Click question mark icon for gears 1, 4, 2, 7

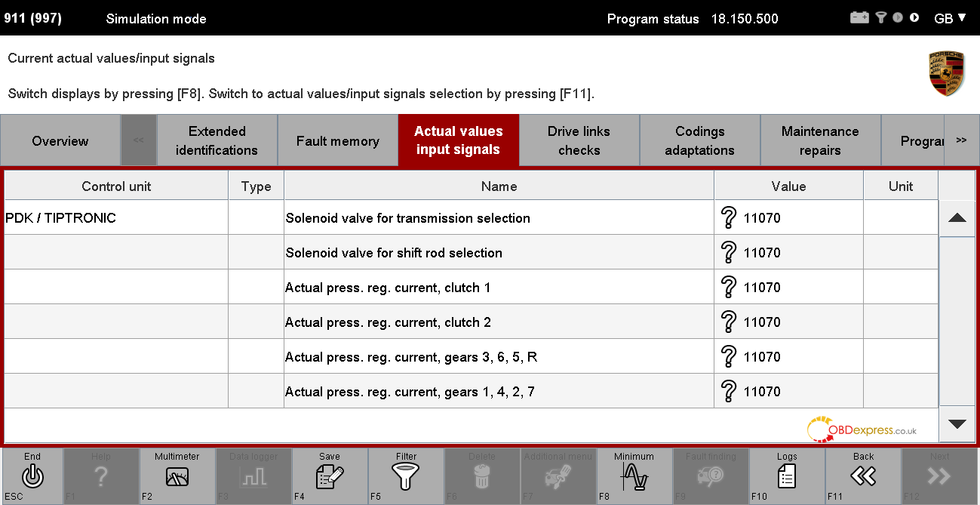click(728, 391)
